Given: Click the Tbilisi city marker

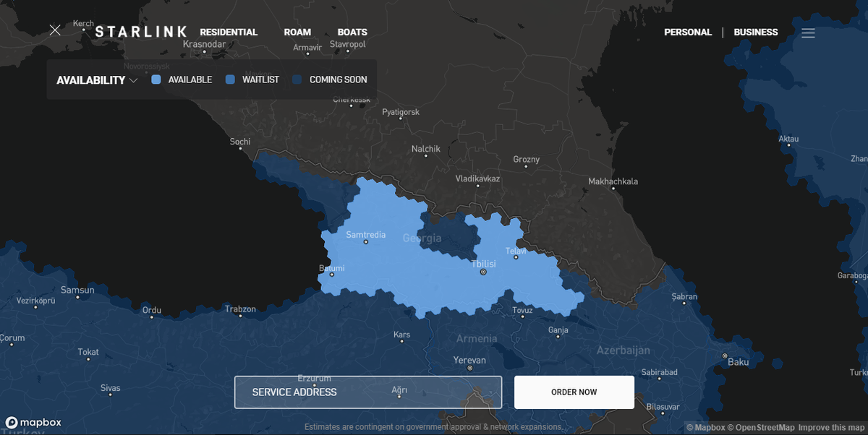Looking at the screenshot, I should (x=483, y=272).
